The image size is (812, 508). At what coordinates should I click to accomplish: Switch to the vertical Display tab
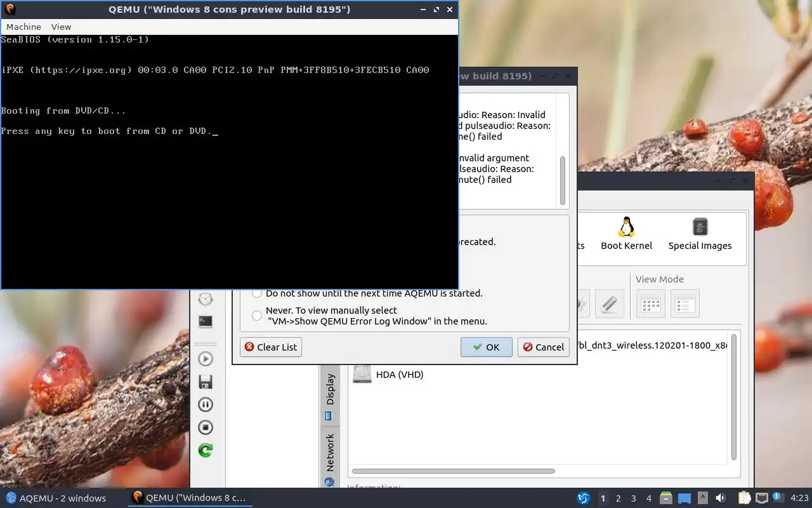330,396
